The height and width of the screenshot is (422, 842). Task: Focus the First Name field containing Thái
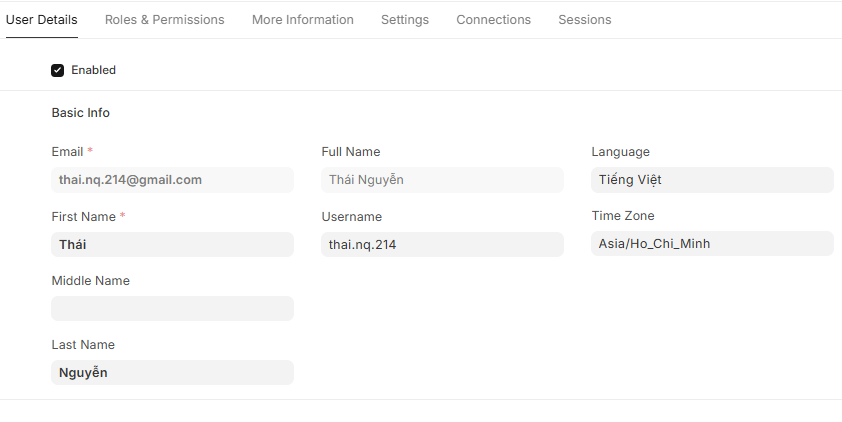tap(172, 244)
